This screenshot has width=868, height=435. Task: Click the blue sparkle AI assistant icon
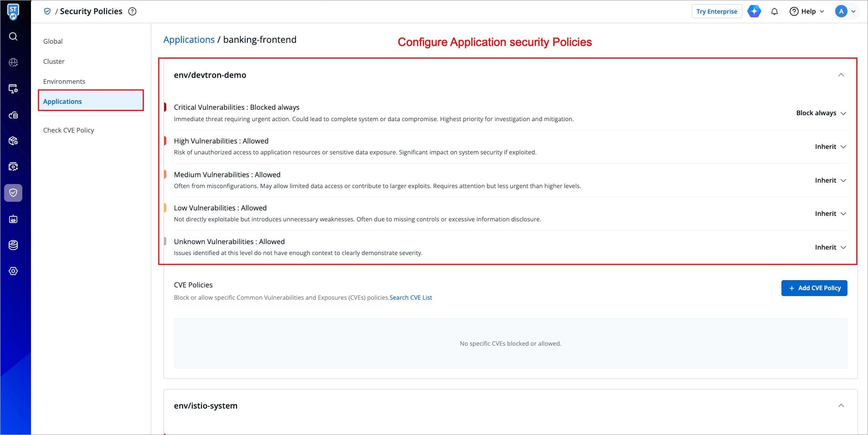click(754, 11)
